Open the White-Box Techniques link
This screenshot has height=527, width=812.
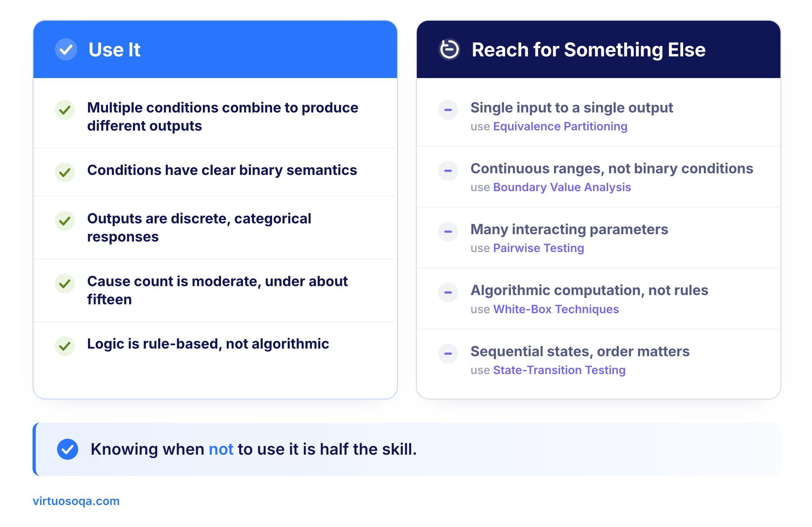pyautogui.click(x=556, y=309)
